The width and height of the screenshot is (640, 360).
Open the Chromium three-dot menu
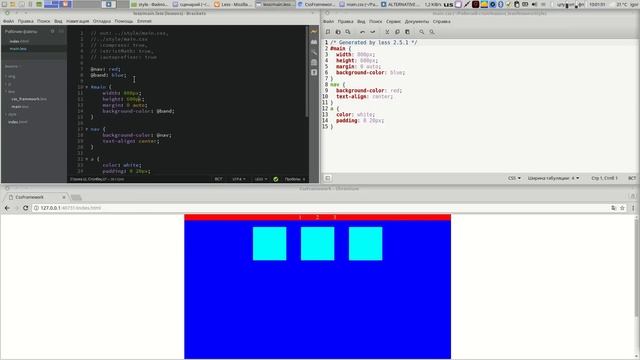[633, 208]
